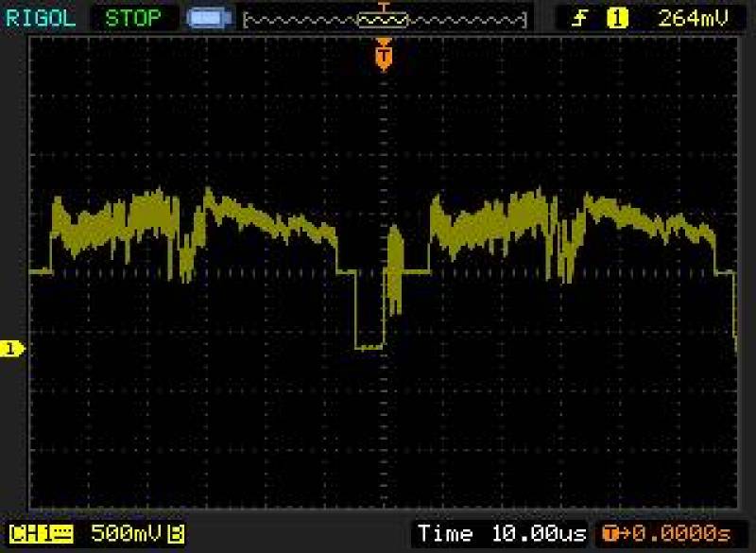
Task: Select the 264mV trigger level readout
Action: click(x=693, y=18)
